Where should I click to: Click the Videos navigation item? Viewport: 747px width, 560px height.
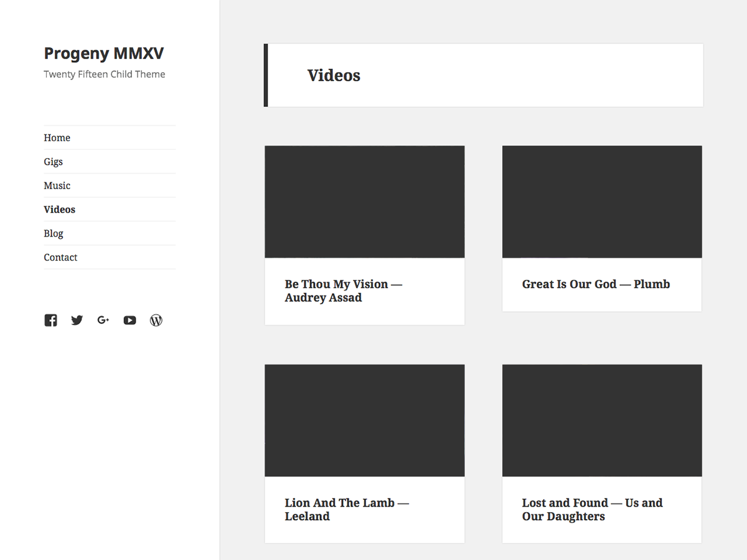(59, 210)
